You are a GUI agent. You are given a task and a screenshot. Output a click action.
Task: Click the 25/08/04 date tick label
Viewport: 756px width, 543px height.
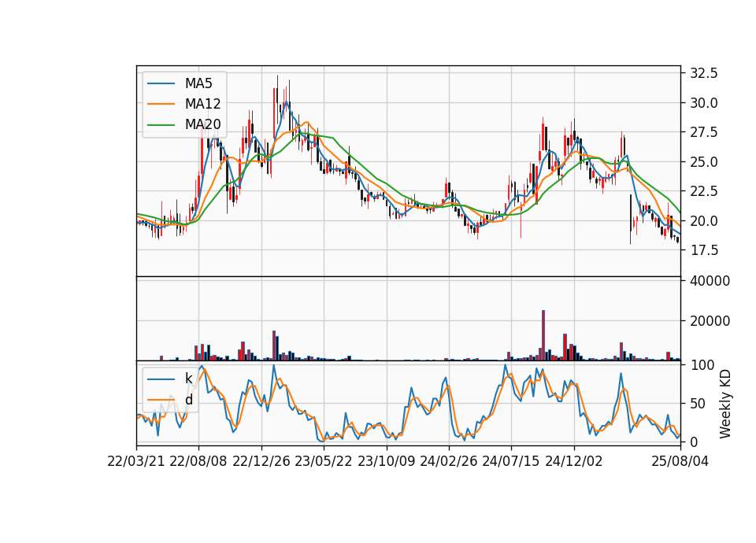[680, 461]
